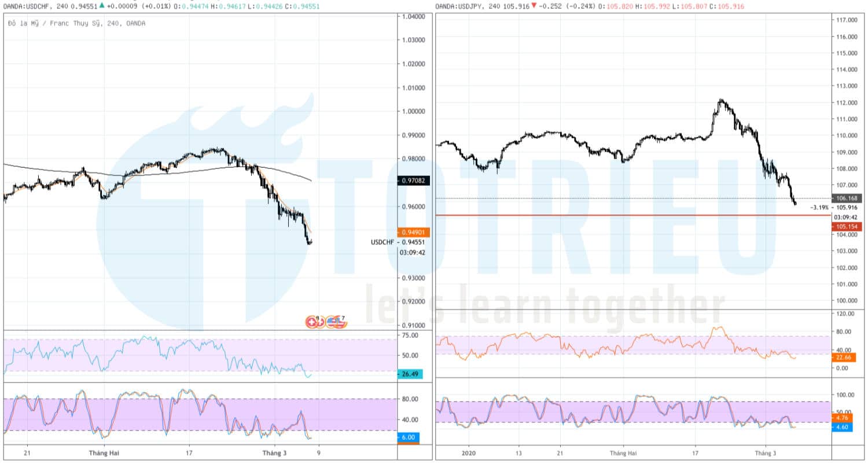This screenshot has width=868, height=464.
Task: Click the -3.19% change label
Action: pos(819,207)
